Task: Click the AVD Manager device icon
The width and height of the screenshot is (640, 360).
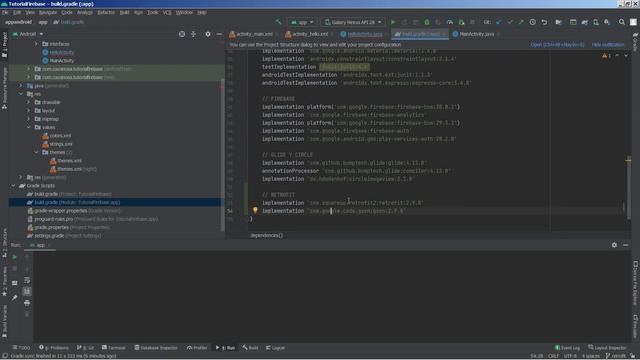Action: (x=596, y=22)
